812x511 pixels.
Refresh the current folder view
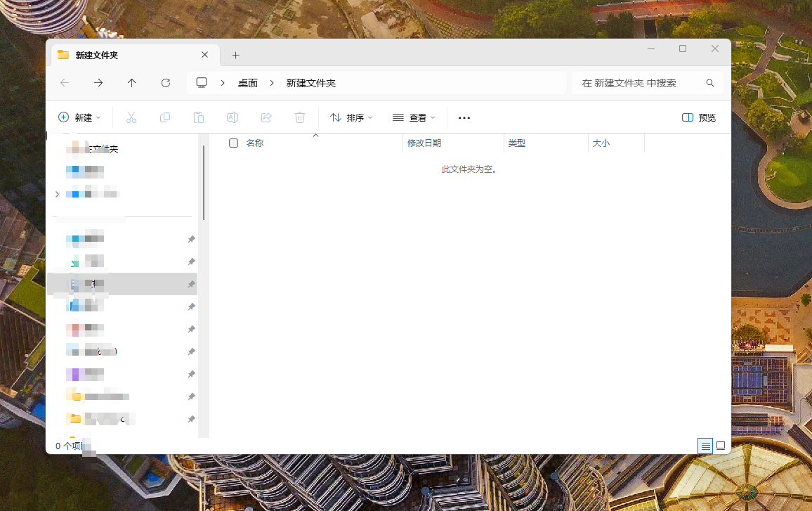pos(166,83)
